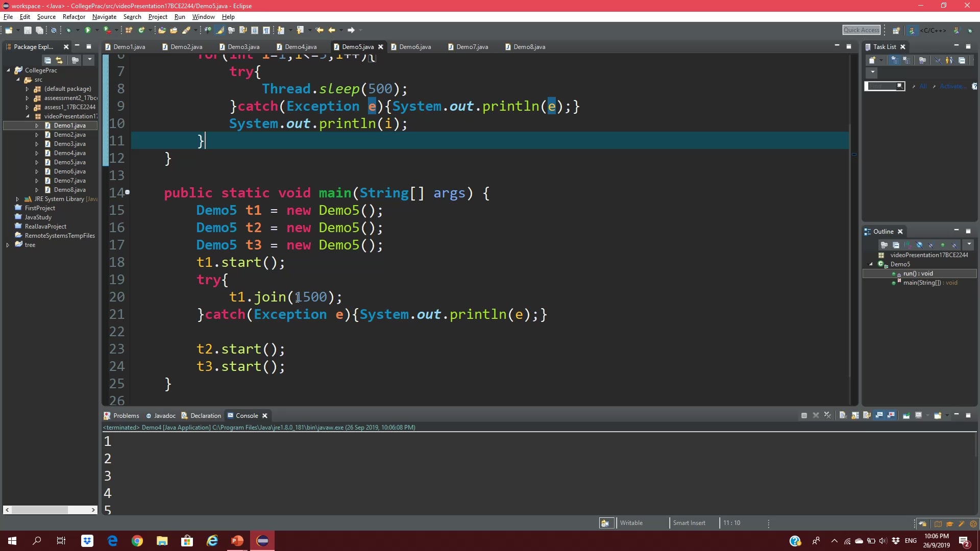Image resolution: width=980 pixels, height=551 pixels.
Task: Click the Activate link in Task List
Action: point(953,86)
